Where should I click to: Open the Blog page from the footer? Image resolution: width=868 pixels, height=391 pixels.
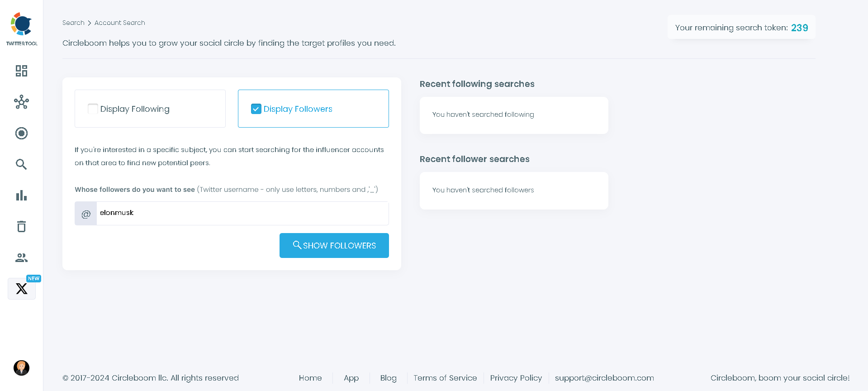pos(388,378)
